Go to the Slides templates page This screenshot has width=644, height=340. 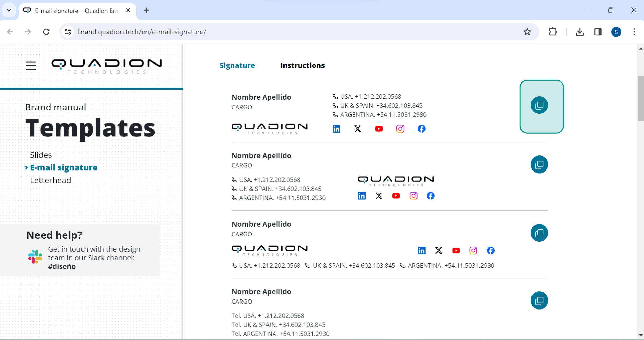41,155
